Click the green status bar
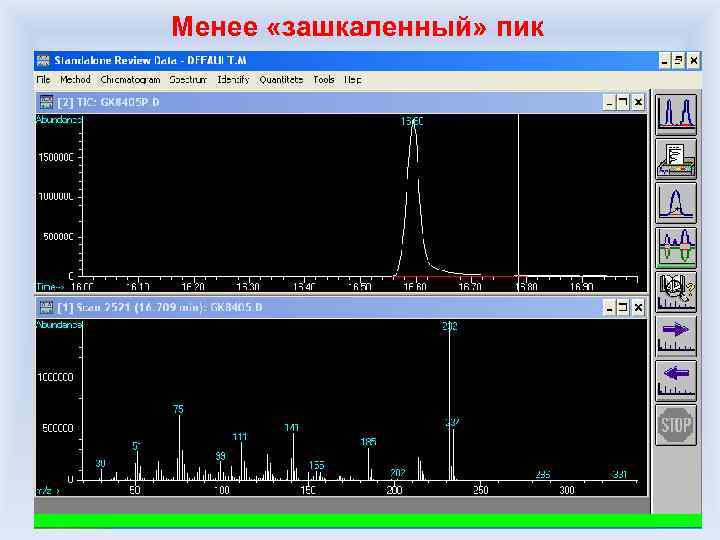 367,521
